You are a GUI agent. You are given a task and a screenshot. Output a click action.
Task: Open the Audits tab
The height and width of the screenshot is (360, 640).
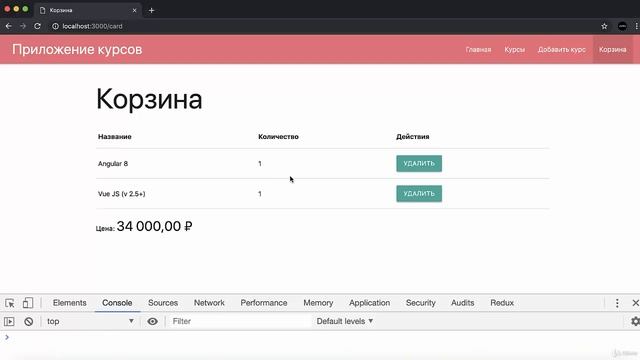pos(462,303)
